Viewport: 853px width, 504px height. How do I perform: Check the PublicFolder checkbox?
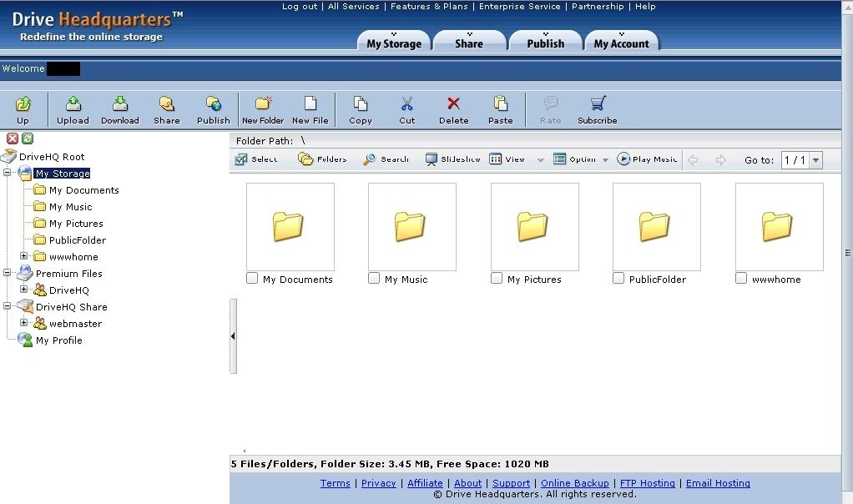point(618,279)
